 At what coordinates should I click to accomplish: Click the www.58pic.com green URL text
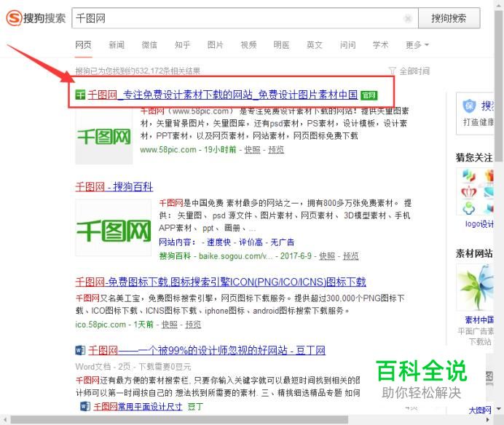pos(168,149)
